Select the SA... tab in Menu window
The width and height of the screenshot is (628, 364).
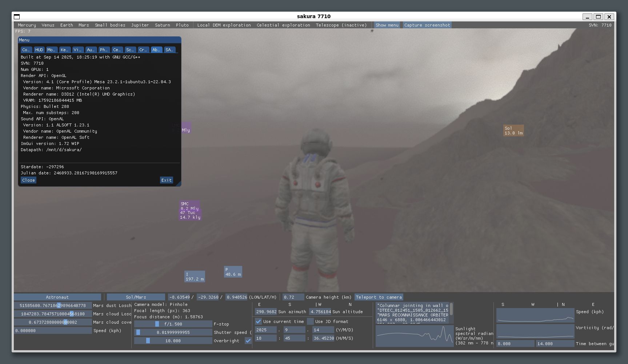click(x=169, y=50)
